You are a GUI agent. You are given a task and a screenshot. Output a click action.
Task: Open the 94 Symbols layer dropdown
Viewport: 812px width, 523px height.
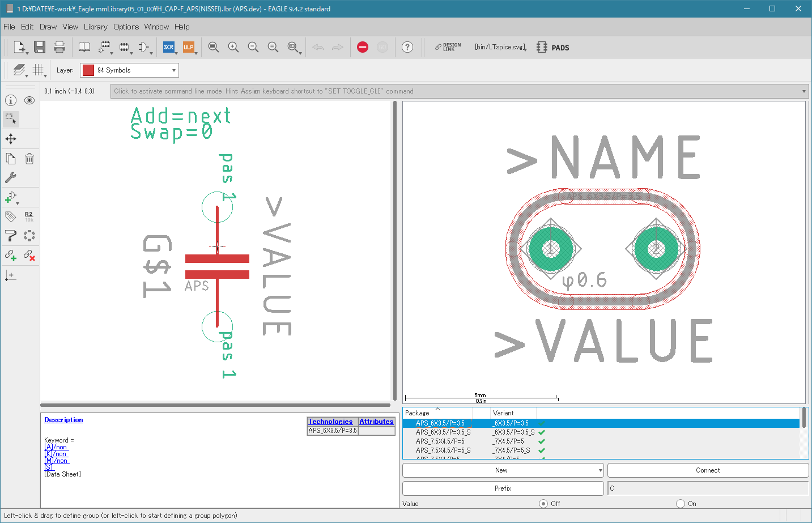[x=129, y=70]
